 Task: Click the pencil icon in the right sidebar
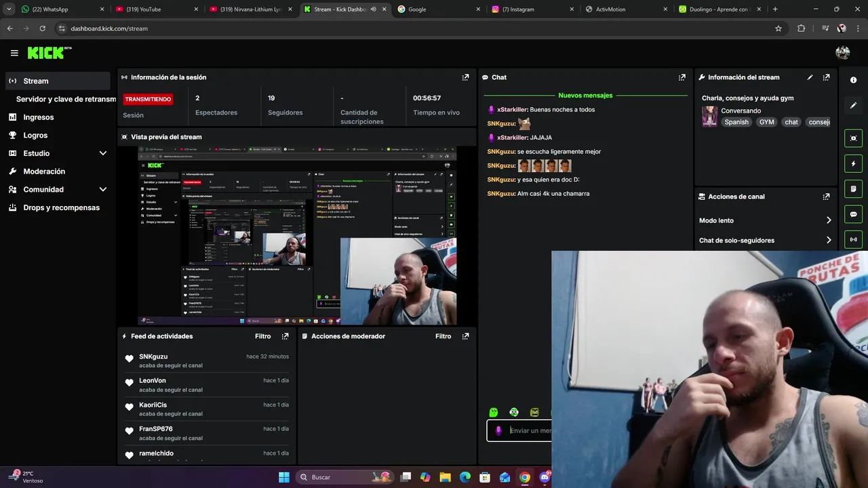point(853,105)
